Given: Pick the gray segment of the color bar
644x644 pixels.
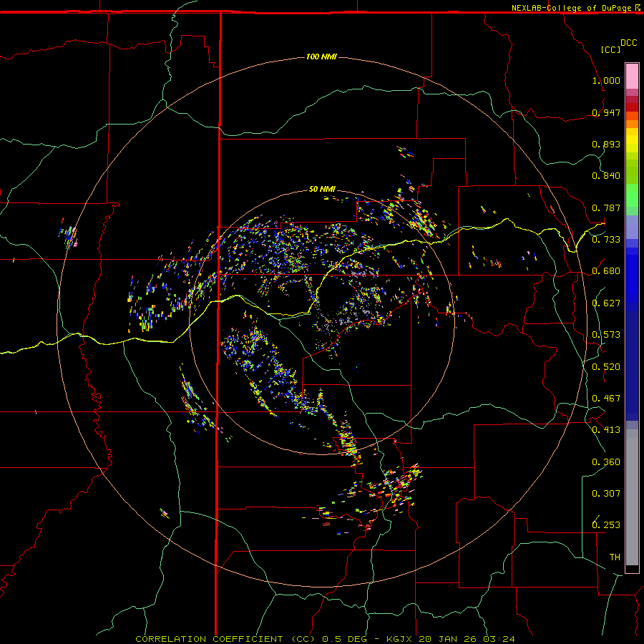Looking at the screenshot, I should 632,497.
